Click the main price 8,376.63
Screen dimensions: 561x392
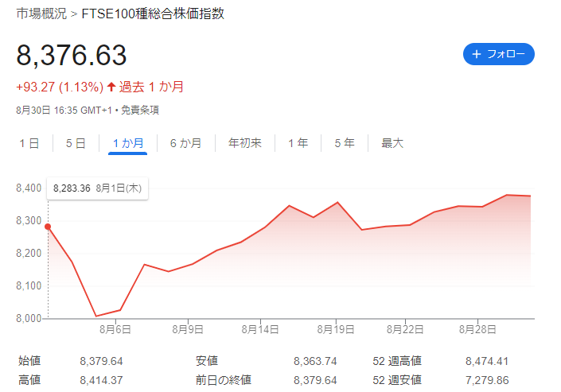click(x=71, y=55)
